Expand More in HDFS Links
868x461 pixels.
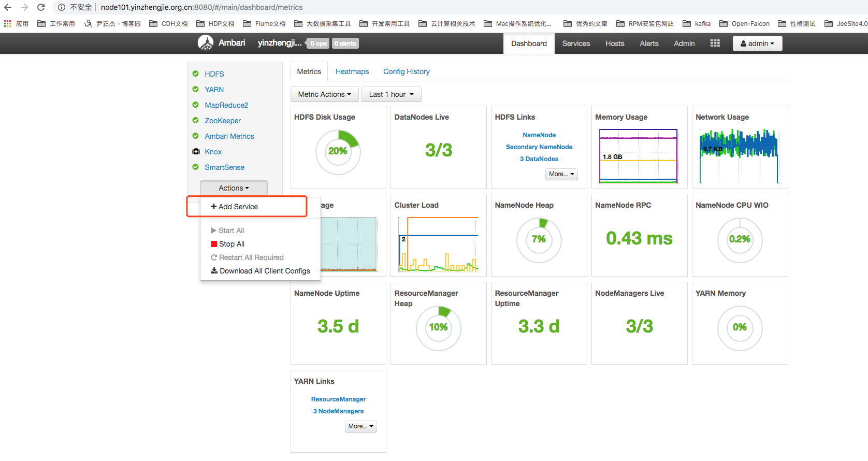click(561, 174)
